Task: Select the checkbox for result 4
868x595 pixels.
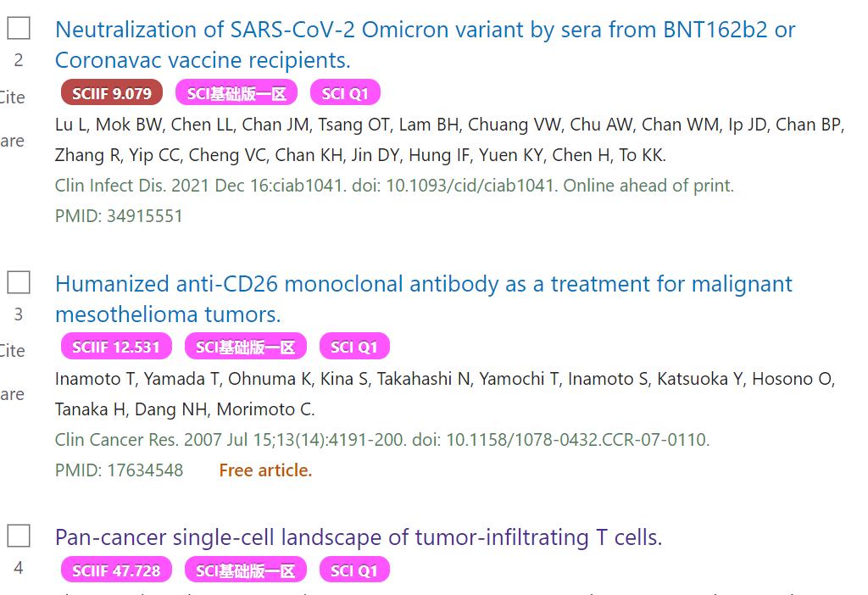Action: click(x=19, y=536)
